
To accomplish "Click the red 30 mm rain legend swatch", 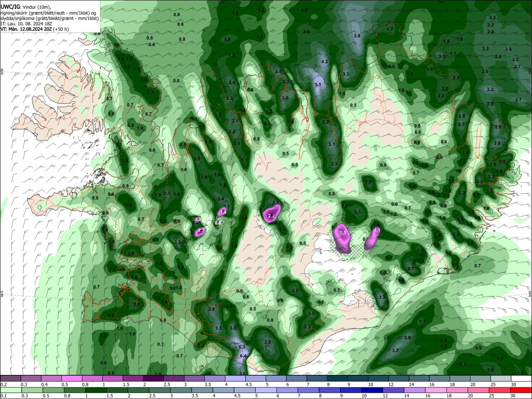I will pos(522,390).
